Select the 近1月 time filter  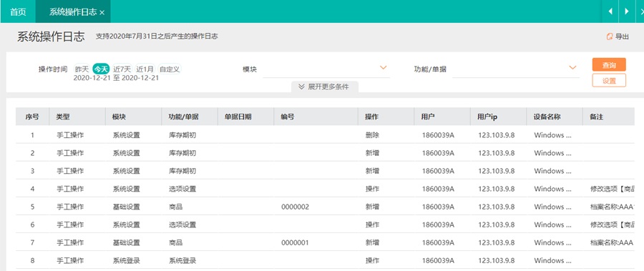pos(145,69)
